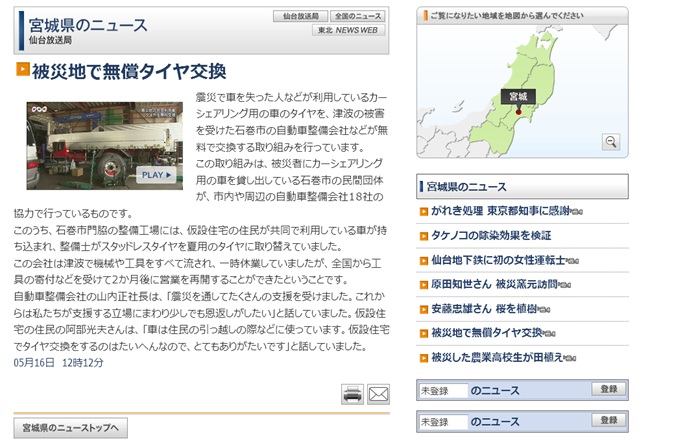Click the map instruction heading text
The height and width of the screenshot is (441, 698).
[507, 16]
